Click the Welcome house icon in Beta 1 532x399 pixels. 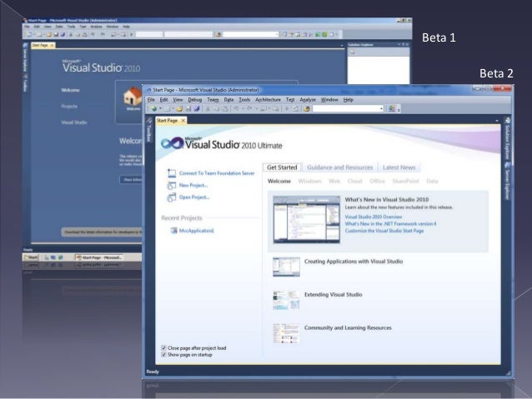point(133,96)
